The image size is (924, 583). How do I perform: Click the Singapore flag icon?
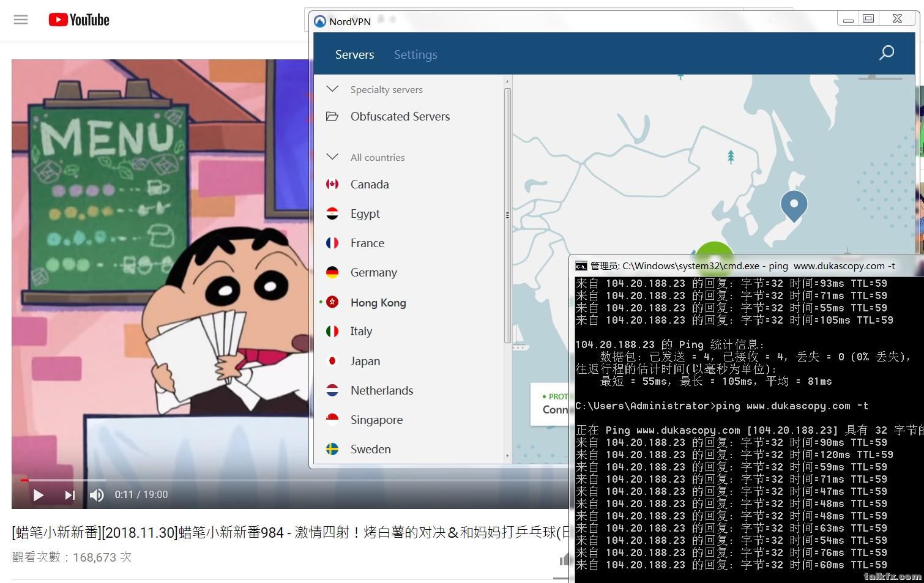click(x=332, y=420)
